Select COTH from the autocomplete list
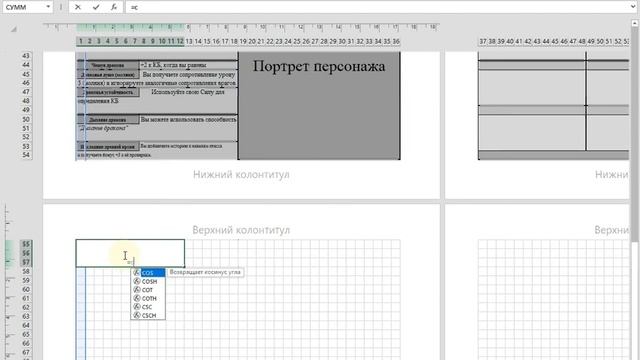 pos(149,298)
